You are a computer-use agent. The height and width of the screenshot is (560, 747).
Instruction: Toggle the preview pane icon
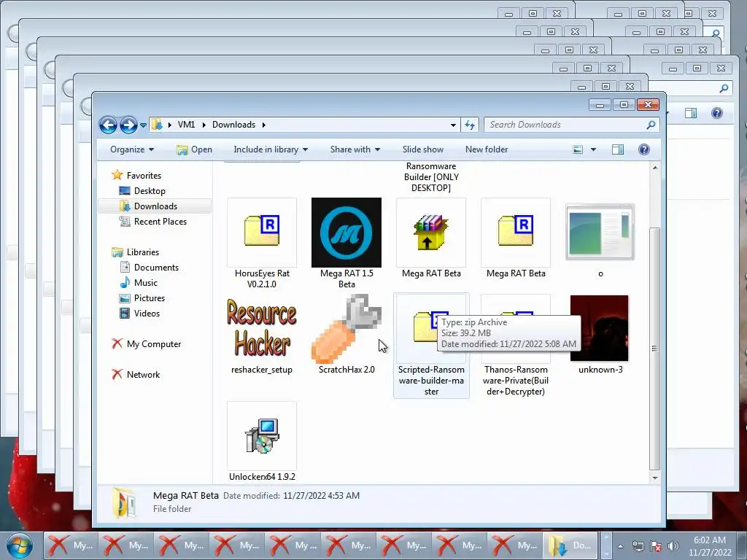pyautogui.click(x=618, y=149)
